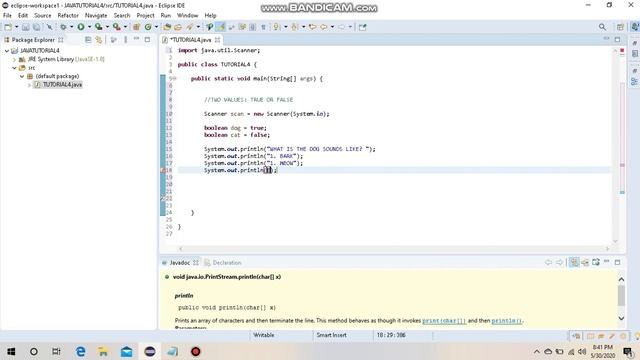
Task: Collapse the default package node
Action: pos(22,76)
